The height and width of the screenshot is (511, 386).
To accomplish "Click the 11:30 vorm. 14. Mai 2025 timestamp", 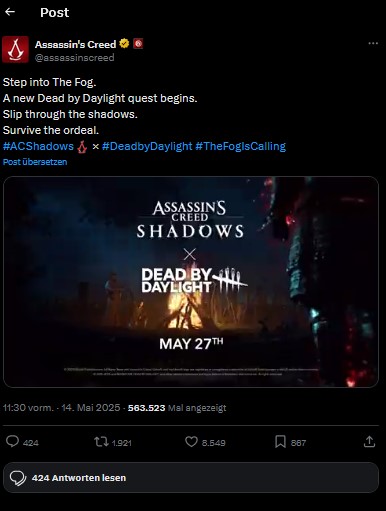I will pos(61,408).
